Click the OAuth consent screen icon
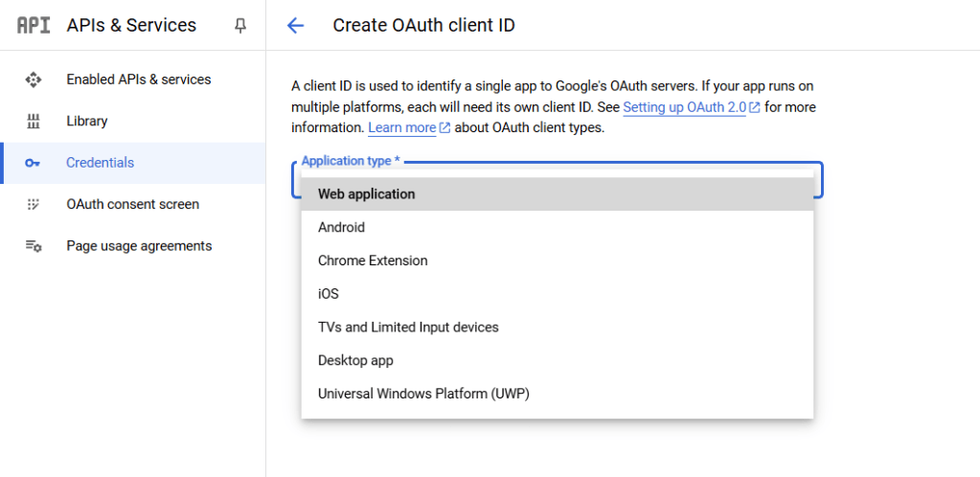980x477 pixels. point(34,204)
